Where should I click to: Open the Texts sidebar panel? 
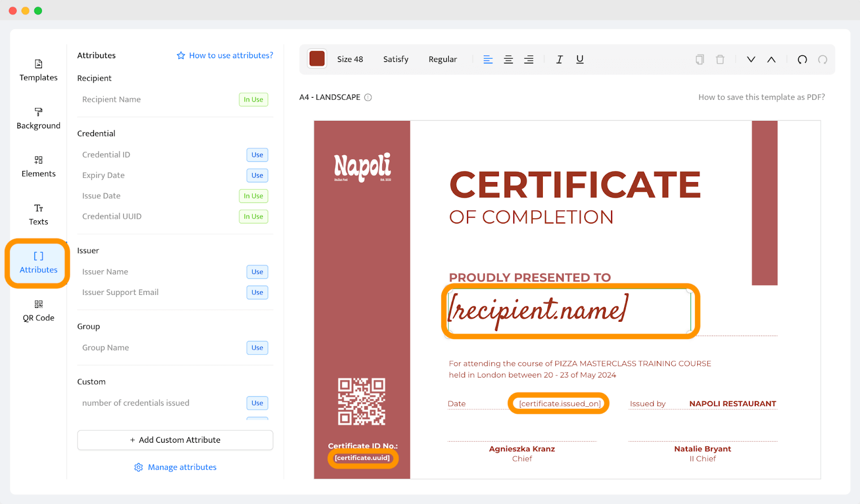[x=38, y=215]
